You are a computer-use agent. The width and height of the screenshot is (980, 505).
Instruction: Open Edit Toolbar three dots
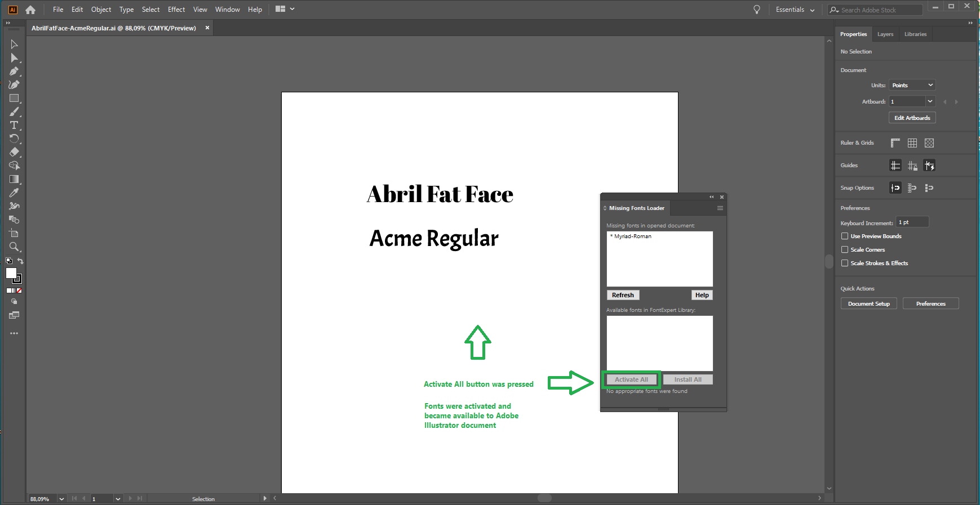(x=14, y=333)
